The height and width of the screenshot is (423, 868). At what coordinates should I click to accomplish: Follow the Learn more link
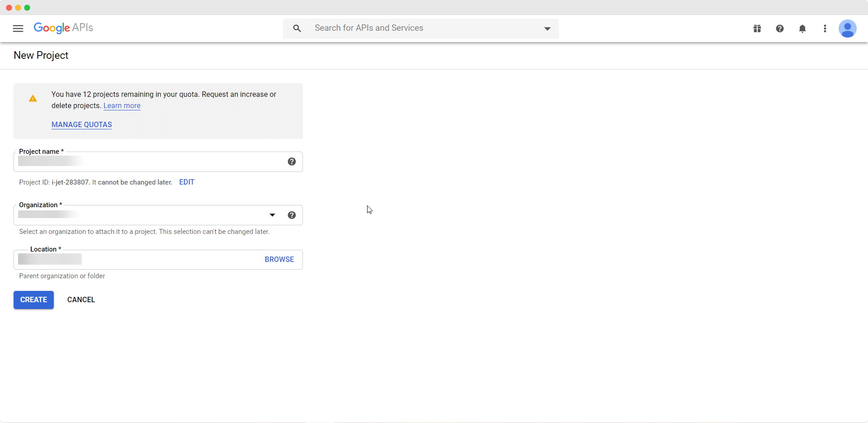click(x=122, y=105)
